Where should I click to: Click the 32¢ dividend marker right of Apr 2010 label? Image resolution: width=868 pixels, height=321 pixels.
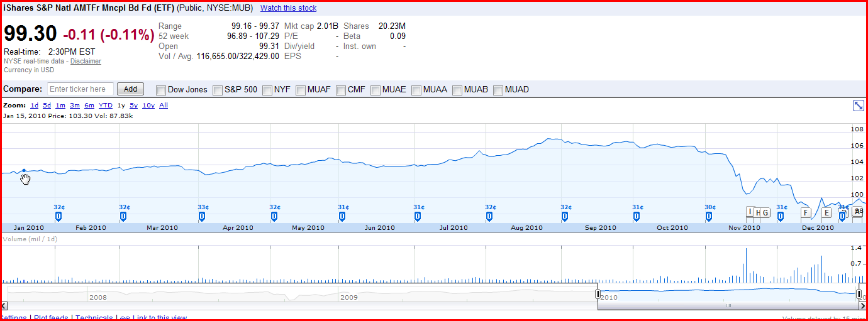(274, 216)
